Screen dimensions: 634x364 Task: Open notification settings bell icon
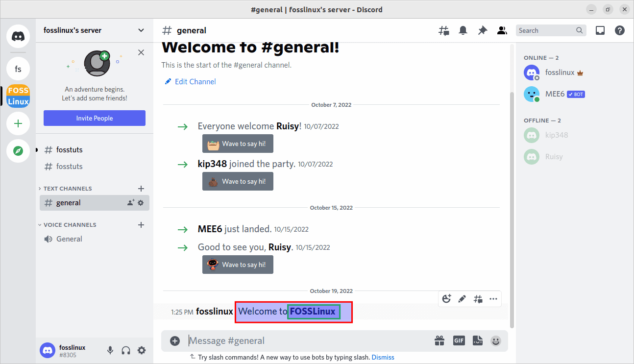tap(463, 30)
